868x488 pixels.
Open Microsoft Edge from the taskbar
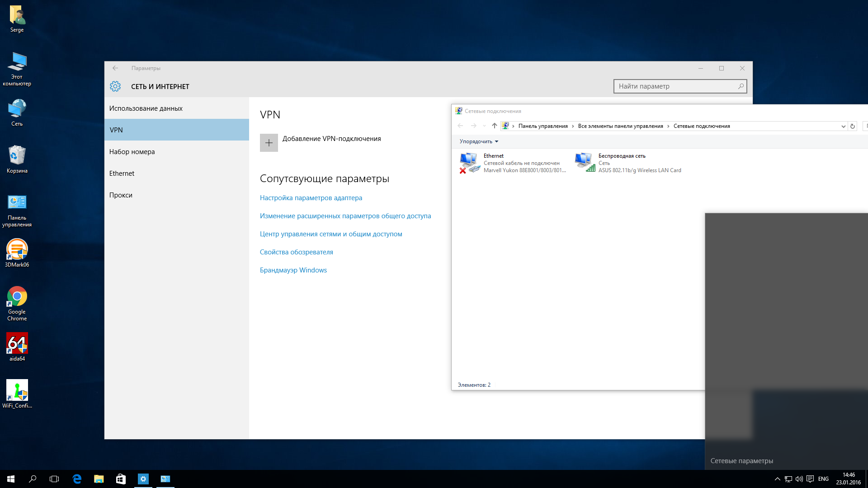[x=77, y=479]
